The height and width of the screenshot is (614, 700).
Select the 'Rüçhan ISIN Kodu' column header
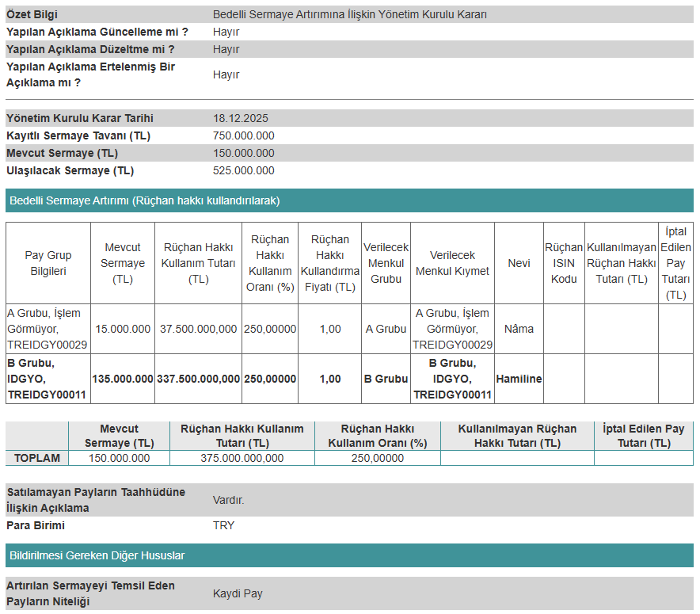564,263
